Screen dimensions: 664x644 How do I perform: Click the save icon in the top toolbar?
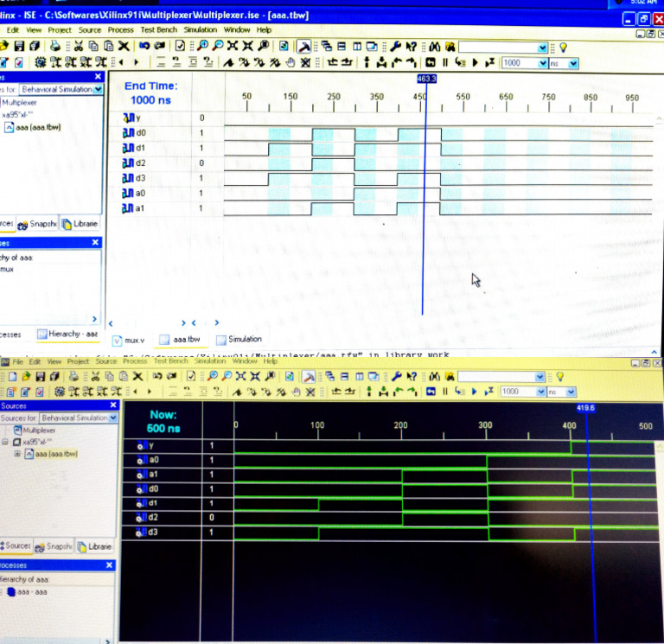[19, 46]
